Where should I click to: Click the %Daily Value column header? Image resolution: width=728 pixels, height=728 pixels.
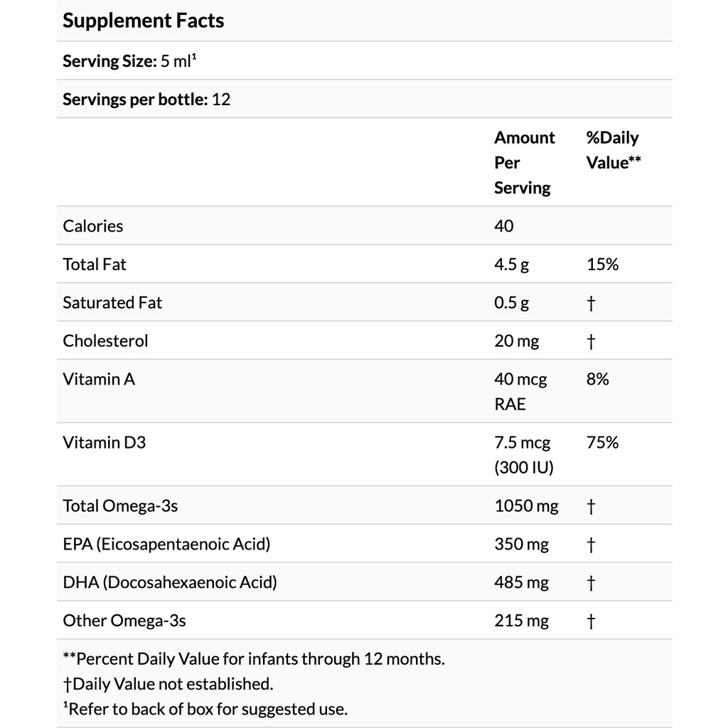tap(614, 150)
